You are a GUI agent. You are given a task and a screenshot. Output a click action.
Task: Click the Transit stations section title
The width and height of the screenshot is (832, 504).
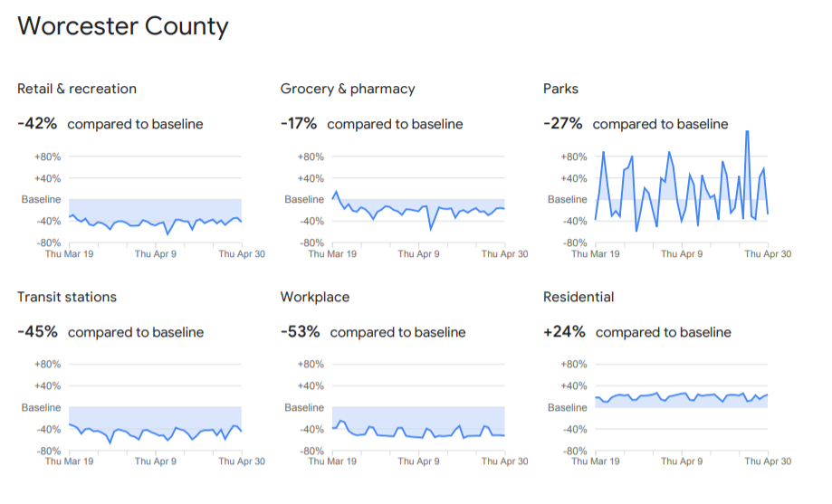[x=67, y=297]
